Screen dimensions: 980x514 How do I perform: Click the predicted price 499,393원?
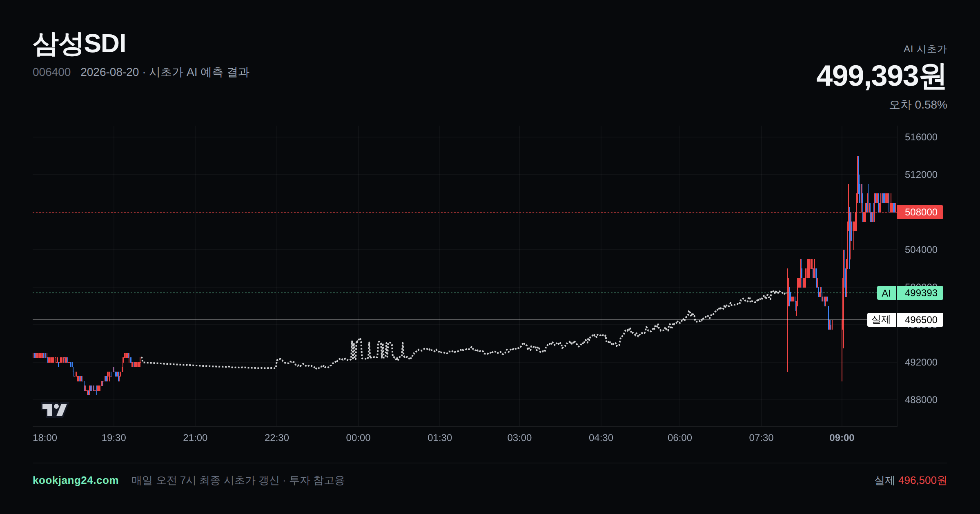[x=881, y=76]
